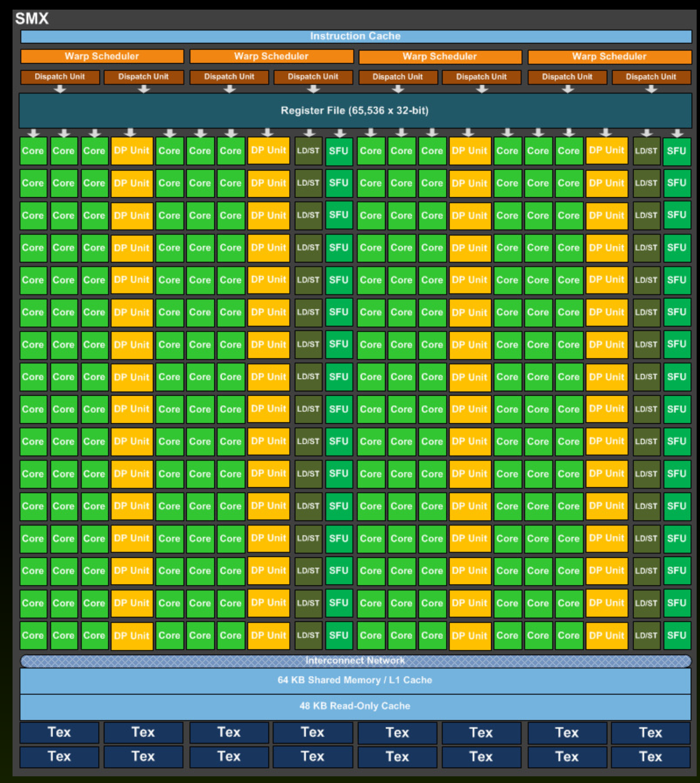
Task: Click the 48 KB Read-Only Cache bar
Action: (x=355, y=707)
